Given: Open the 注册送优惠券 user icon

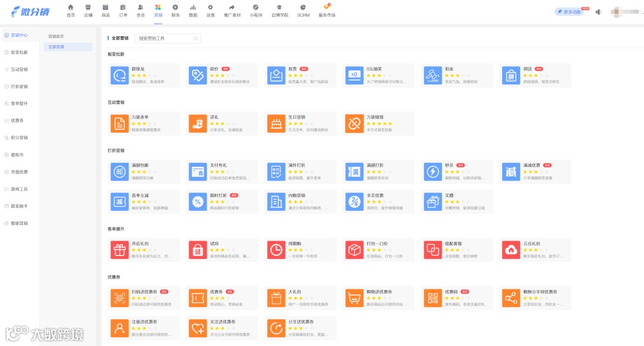Looking at the screenshot, I should tap(119, 328).
